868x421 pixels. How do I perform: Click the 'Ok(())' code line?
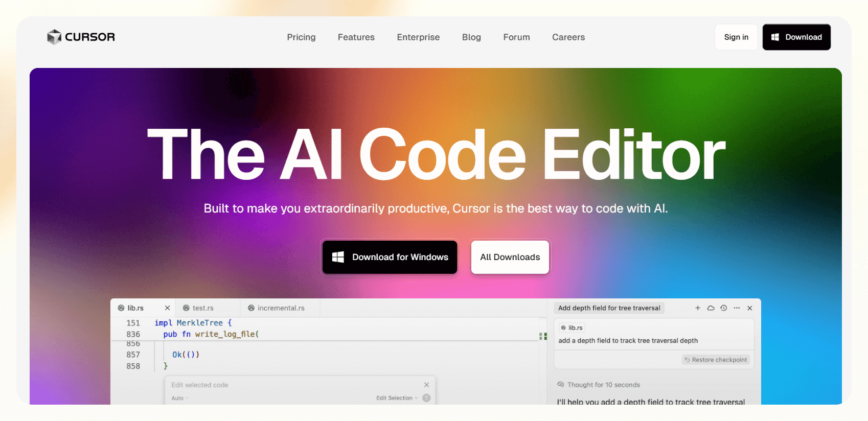click(x=186, y=355)
